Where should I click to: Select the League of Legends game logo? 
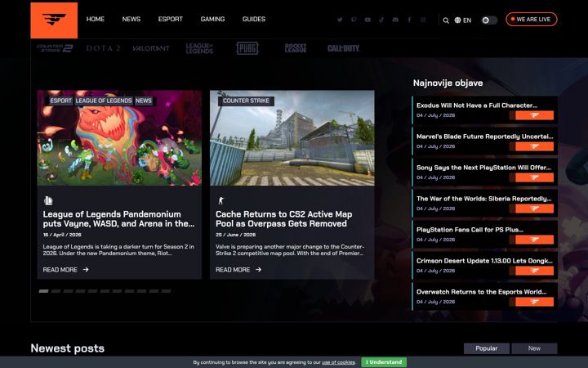click(x=199, y=48)
